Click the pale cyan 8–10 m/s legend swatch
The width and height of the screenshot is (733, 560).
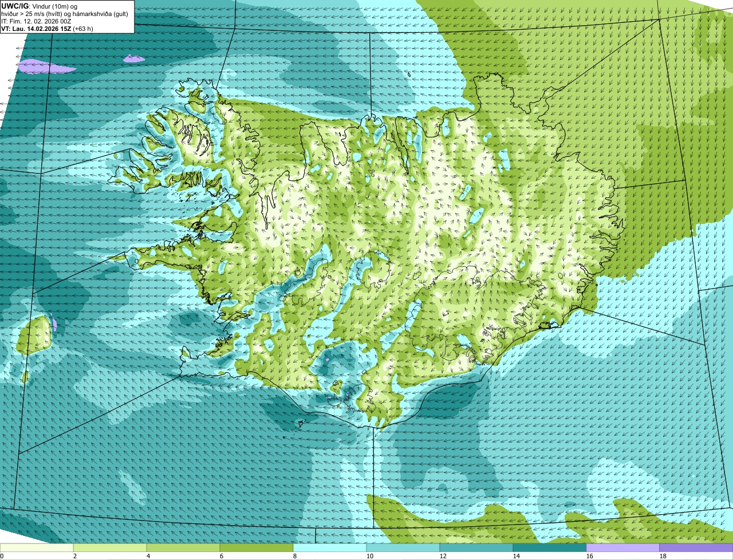[x=330, y=548]
